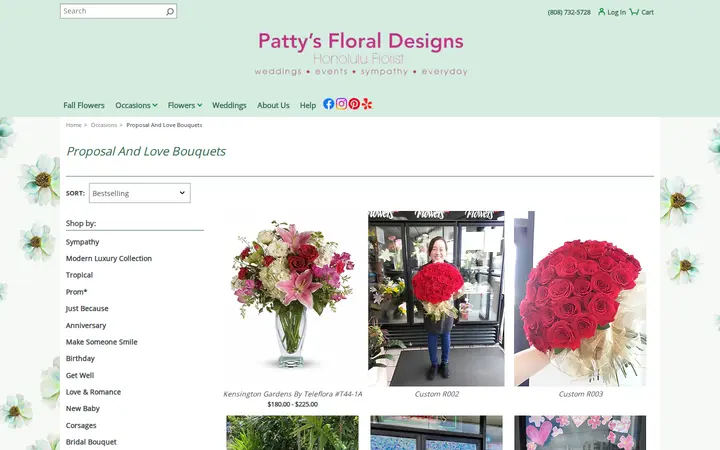Click the Patty's Floral Designs logo
This screenshot has height=450, width=720.
point(360,53)
